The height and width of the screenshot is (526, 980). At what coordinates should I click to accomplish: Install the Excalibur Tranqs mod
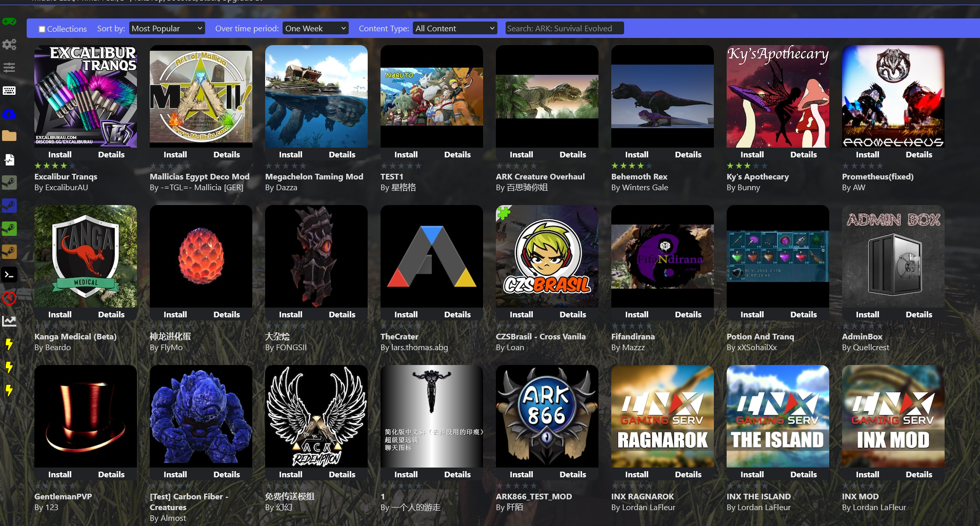click(x=60, y=154)
